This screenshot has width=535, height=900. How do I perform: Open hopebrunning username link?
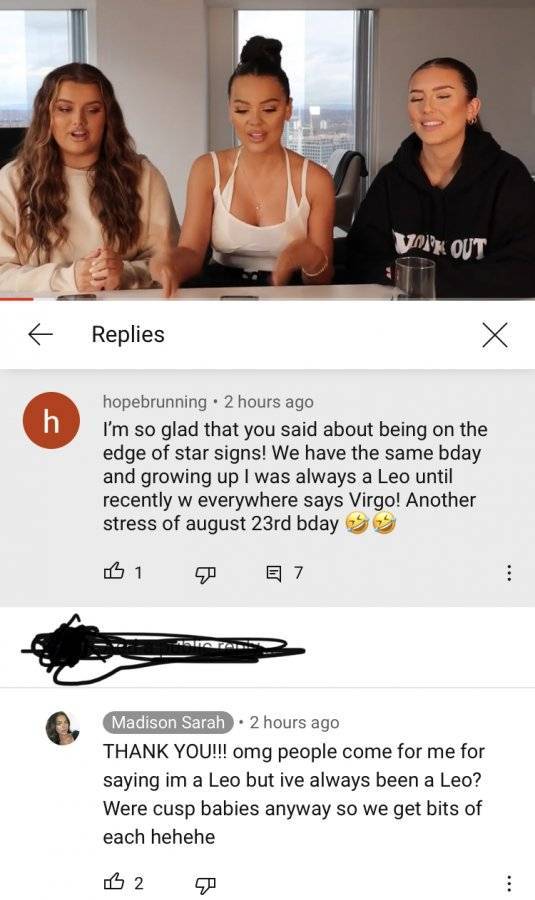(155, 402)
